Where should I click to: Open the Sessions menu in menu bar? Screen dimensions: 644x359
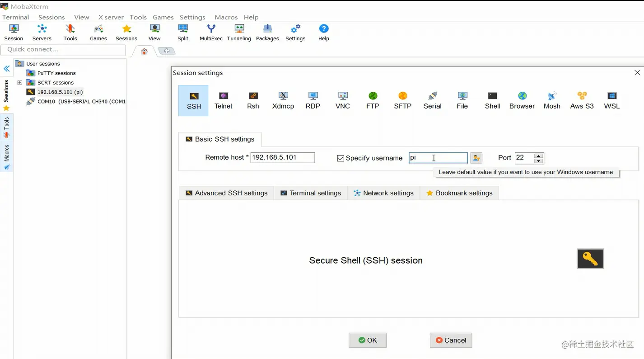(x=51, y=17)
